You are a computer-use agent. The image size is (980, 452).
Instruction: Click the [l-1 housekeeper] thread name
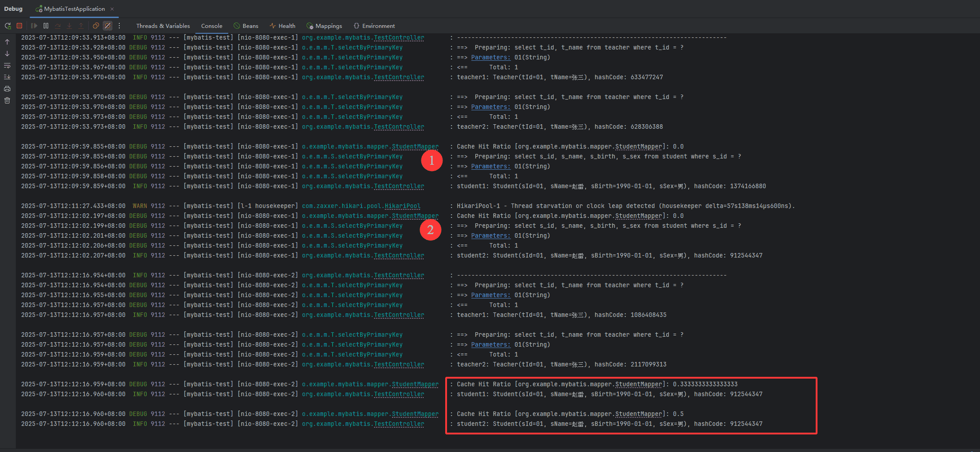pos(267,206)
